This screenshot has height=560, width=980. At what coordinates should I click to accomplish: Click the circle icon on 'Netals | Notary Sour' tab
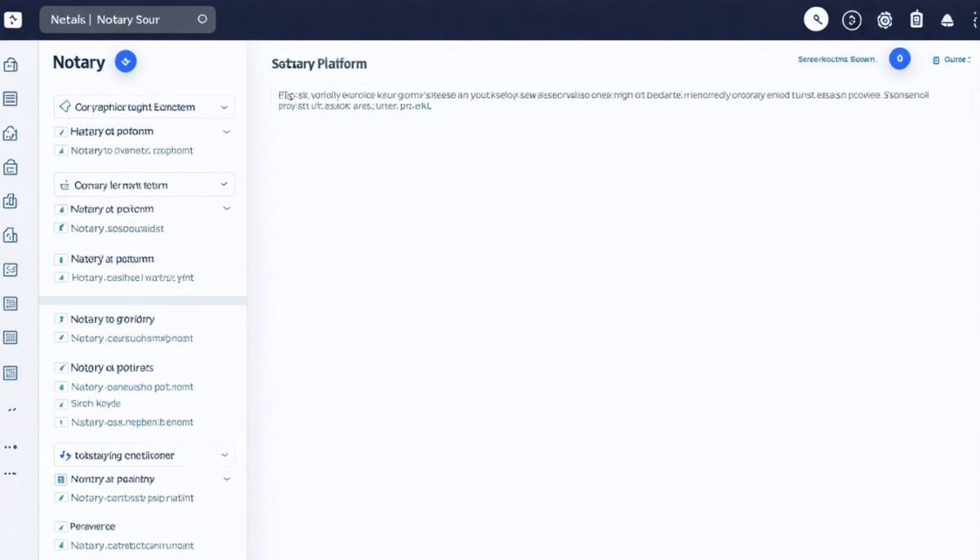coord(203,20)
